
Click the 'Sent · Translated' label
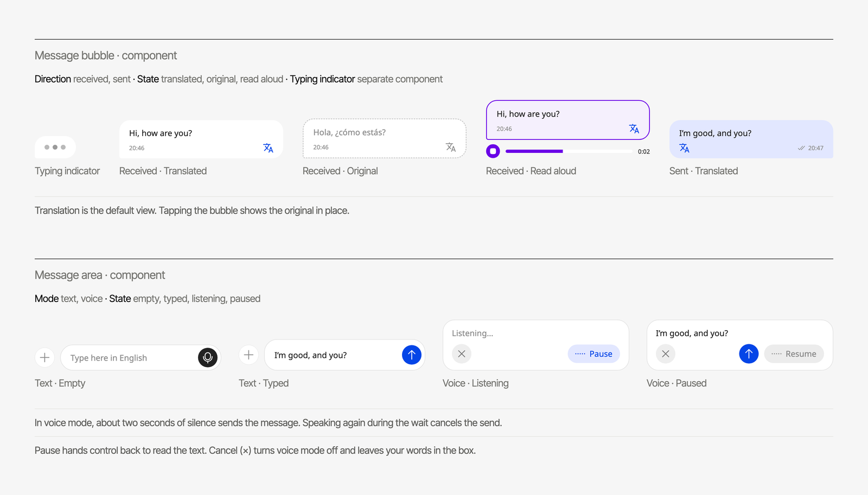[x=704, y=171]
